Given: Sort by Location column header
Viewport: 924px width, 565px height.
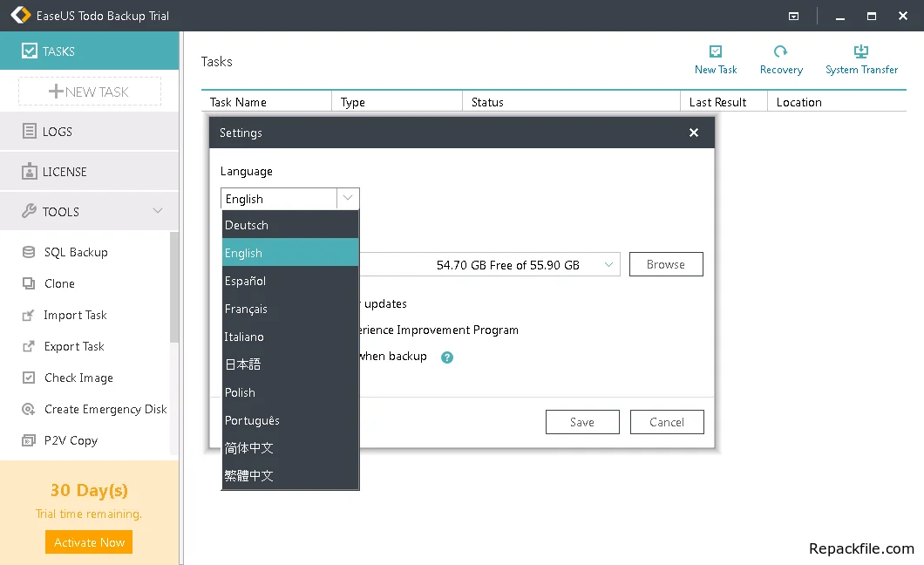Looking at the screenshot, I should 837,102.
